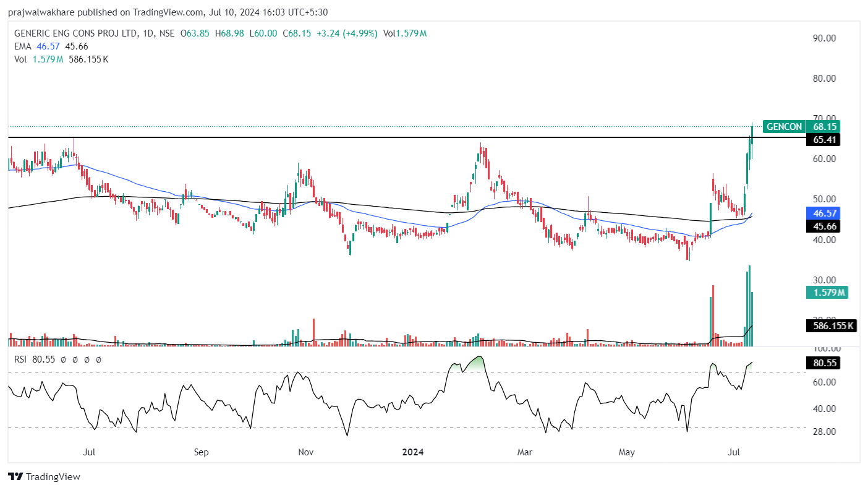
Task: Click the GENERIC ENG CONS PROJ LTD title
Action: (x=75, y=33)
